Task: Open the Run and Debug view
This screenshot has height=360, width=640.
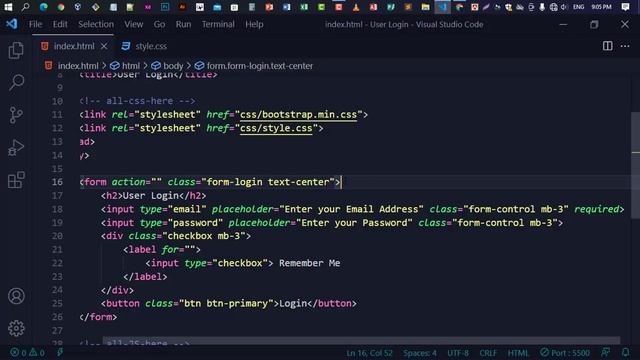Action: [16, 147]
